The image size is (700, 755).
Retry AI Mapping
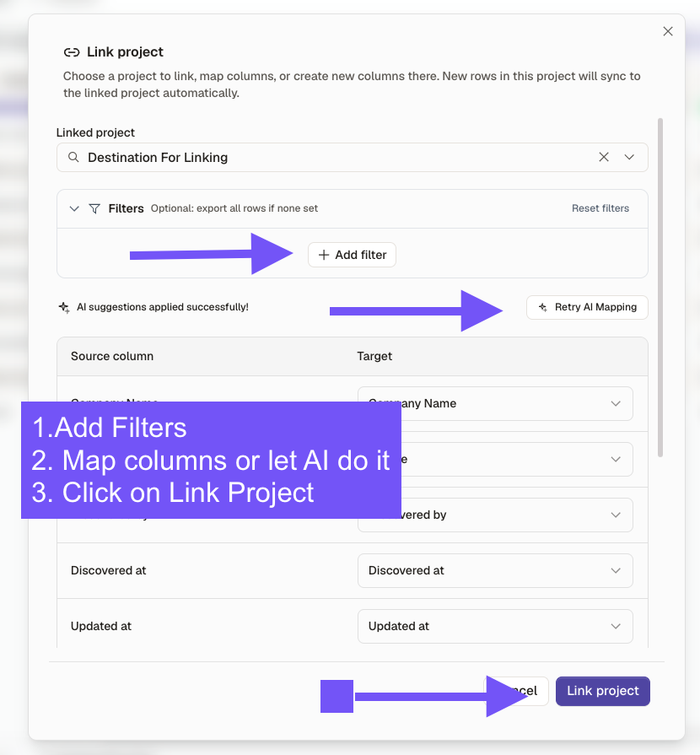(587, 307)
